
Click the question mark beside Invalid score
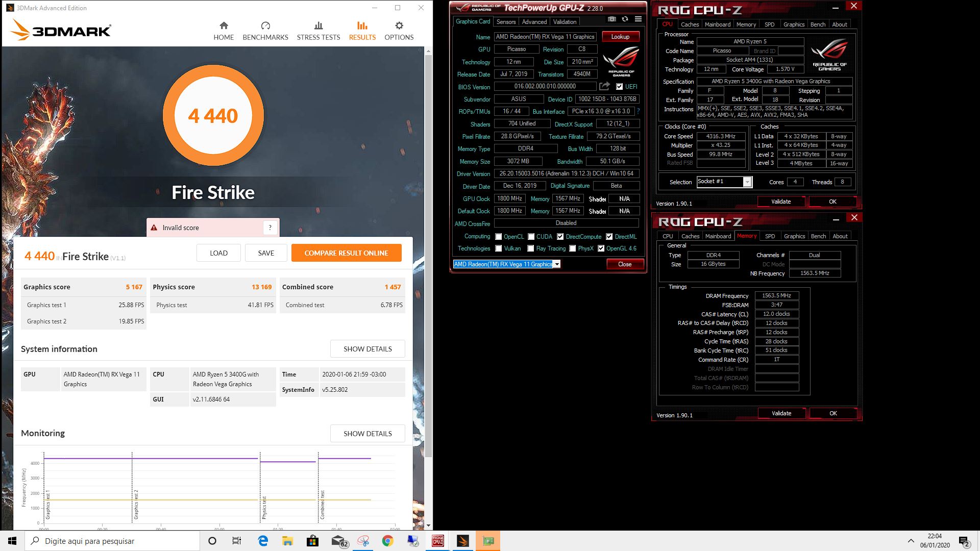270,228
